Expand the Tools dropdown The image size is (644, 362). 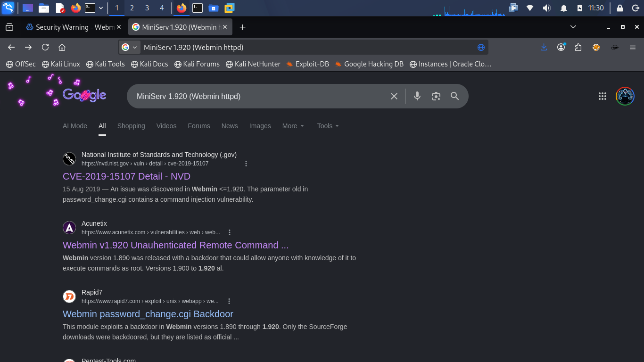[328, 126]
